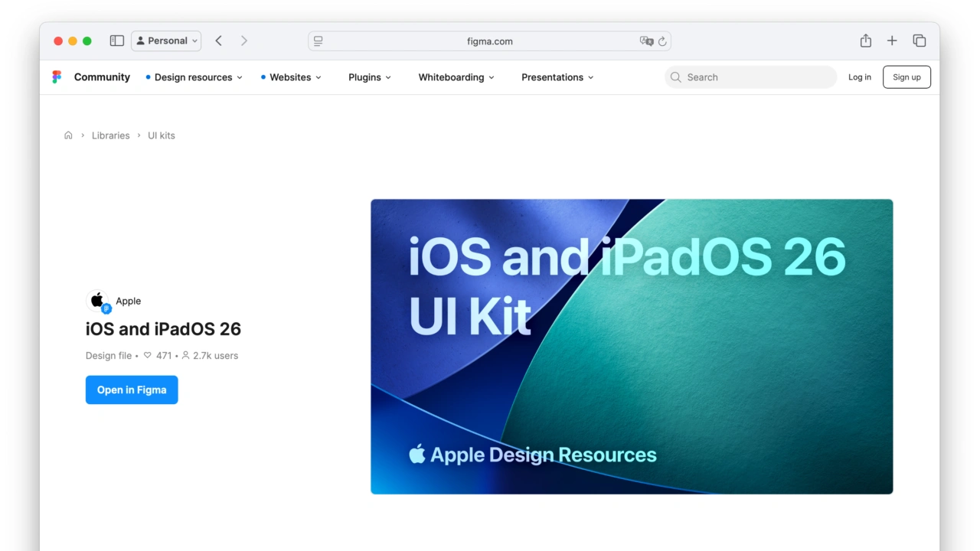The image size is (980, 551).
Task: Open the Personal profile dropdown
Action: pyautogui.click(x=166, y=41)
